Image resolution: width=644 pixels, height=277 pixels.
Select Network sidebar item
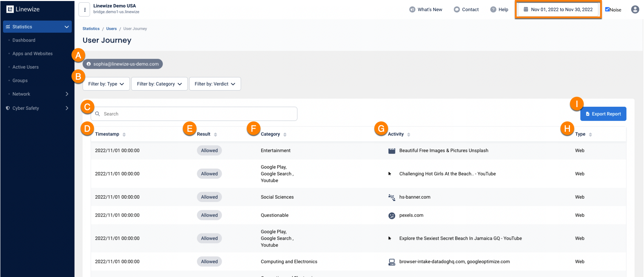click(x=21, y=94)
